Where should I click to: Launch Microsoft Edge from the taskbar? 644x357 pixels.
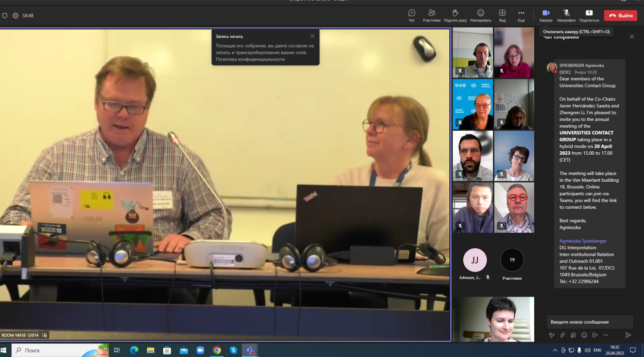click(x=134, y=350)
